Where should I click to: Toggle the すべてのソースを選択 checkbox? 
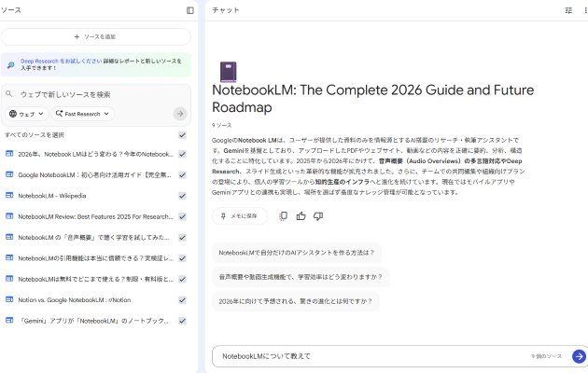tap(182, 134)
